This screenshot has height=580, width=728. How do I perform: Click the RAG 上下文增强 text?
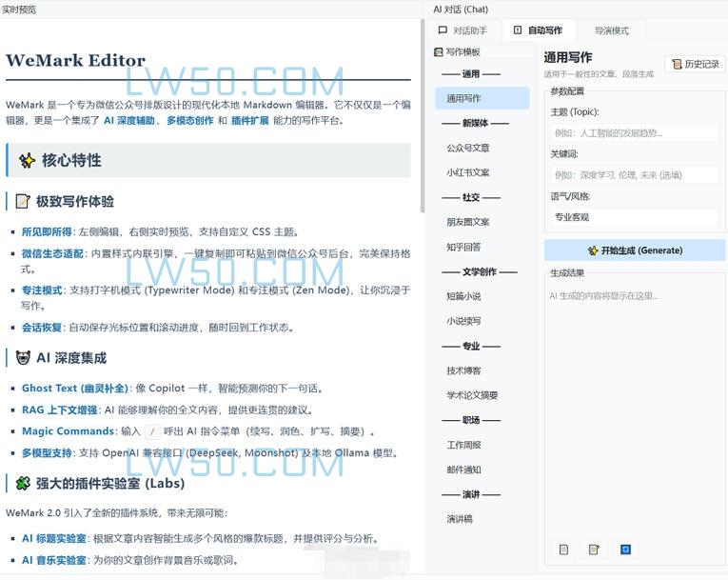[x=59, y=410]
